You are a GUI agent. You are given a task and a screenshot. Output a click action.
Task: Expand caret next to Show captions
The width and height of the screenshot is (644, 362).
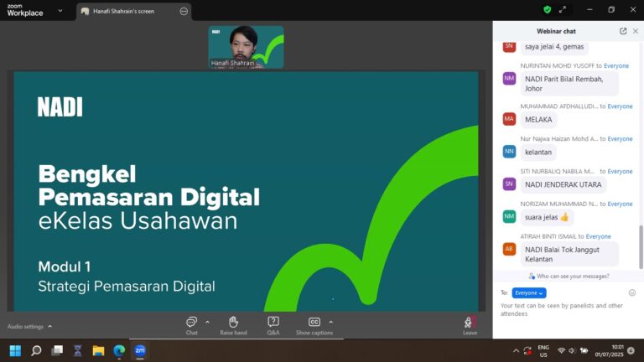tap(330, 321)
